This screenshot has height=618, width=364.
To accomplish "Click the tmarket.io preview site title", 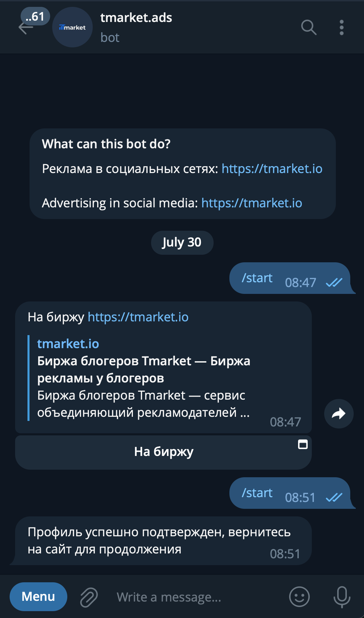I will 68,344.
